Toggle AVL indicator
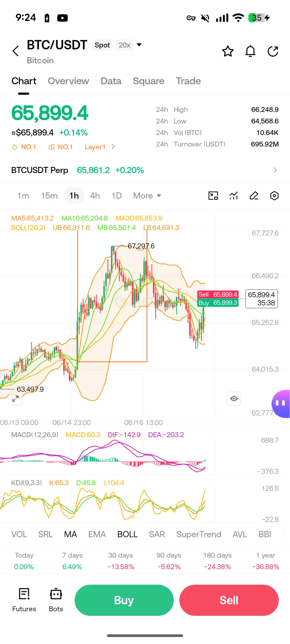290x644 pixels. (x=240, y=534)
